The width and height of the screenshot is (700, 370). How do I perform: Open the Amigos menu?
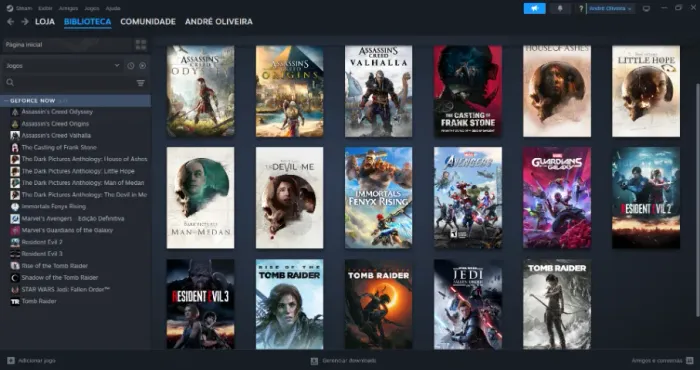[68, 8]
